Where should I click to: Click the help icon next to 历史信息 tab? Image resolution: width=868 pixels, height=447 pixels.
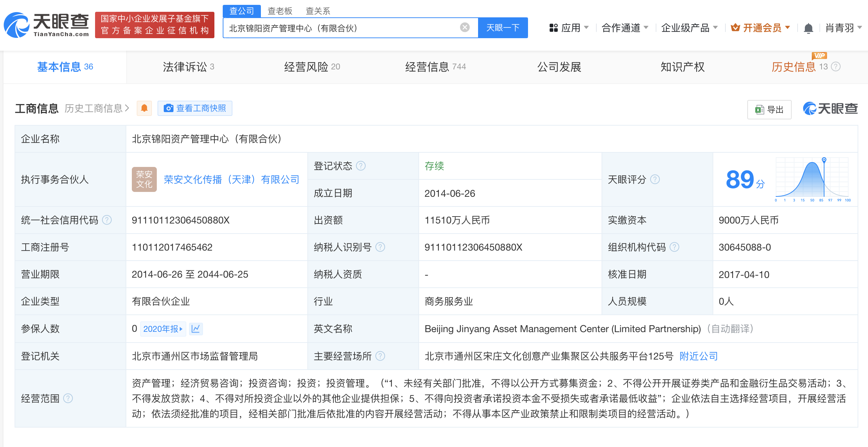click(x=836, y=67)
